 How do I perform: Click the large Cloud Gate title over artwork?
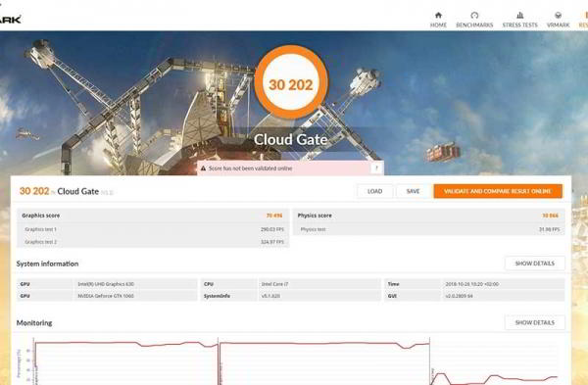click(x=291, y=139)
